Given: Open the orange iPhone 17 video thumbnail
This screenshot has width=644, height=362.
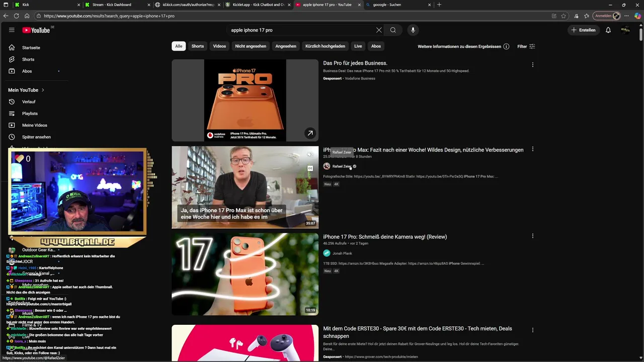Looking at the screenshot, I should tap(245, 274).
